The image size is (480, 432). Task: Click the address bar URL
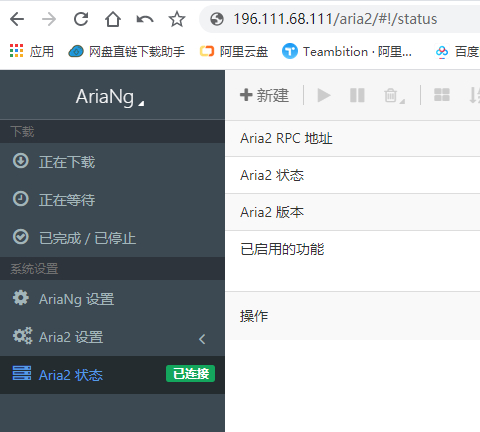[335, 19]
